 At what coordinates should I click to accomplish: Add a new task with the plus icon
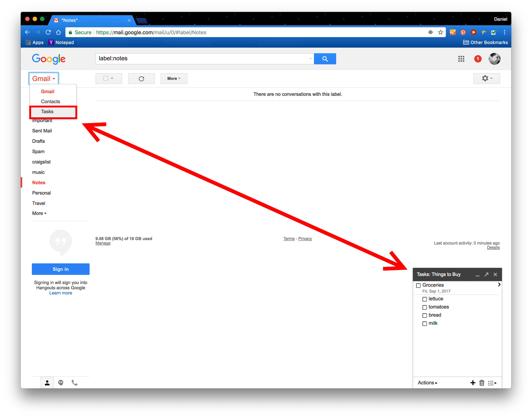click(x=473, y=383)
